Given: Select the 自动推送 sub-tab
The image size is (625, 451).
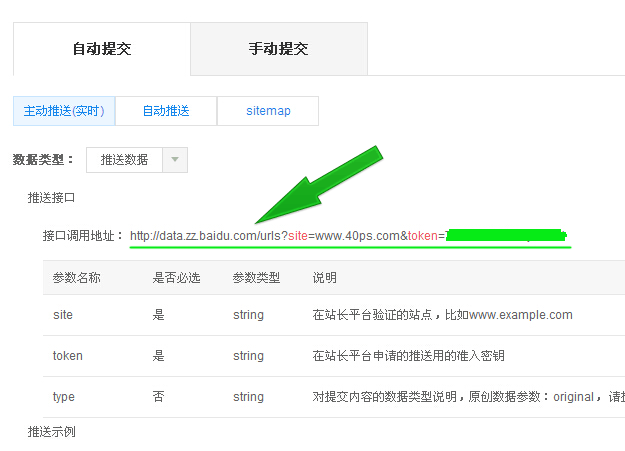Looking at the screenshot, I should click(x=166, y=111).
